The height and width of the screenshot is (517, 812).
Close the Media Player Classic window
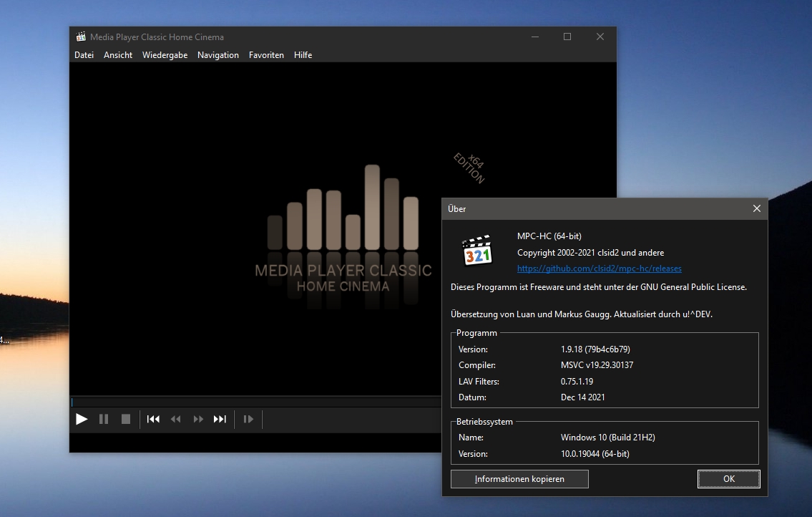(600, 37)
